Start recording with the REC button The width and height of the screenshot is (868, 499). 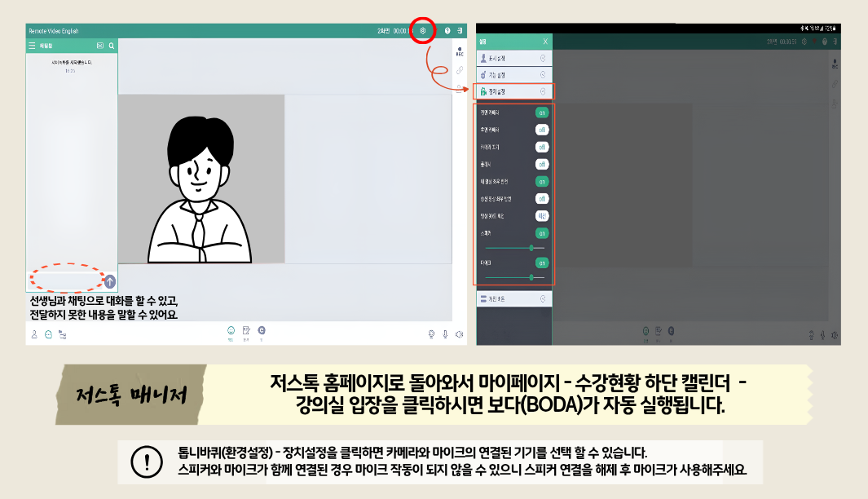[459, 51]
